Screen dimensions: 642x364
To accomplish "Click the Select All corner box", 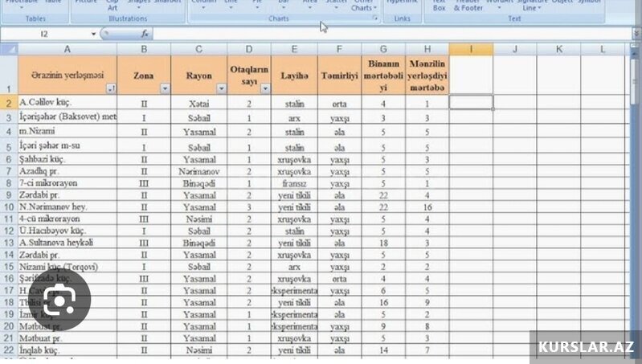I will (x=8, y=49).
